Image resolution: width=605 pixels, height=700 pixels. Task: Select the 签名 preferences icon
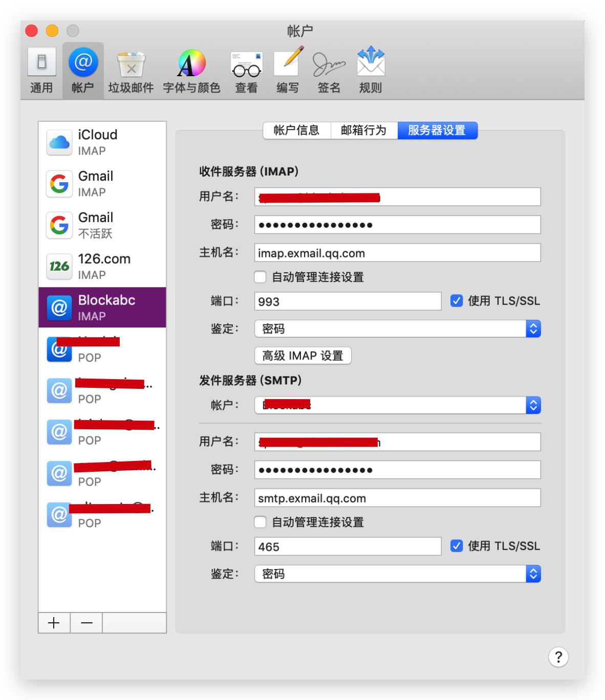pos(328,70)
